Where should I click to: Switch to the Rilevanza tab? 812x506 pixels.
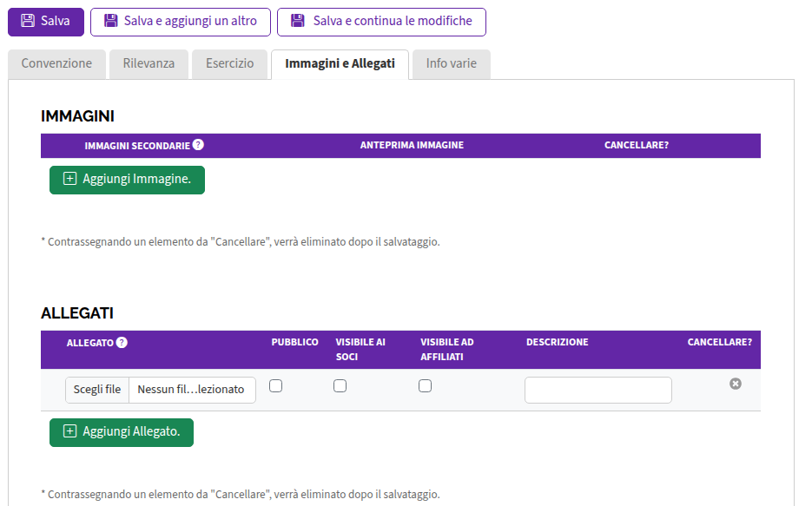click(149, 64)
